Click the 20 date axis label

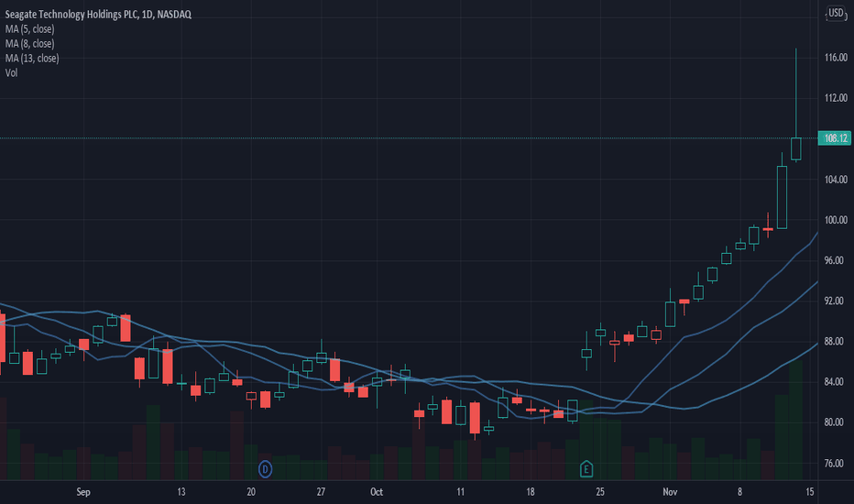coord(251,492)
